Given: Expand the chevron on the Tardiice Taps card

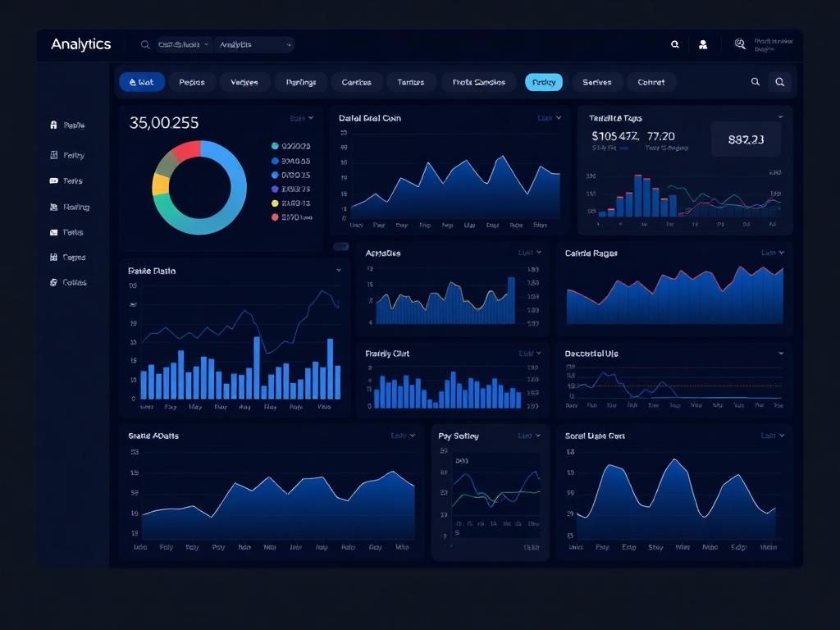Looking at the screenshot, I should click(781, 116).
